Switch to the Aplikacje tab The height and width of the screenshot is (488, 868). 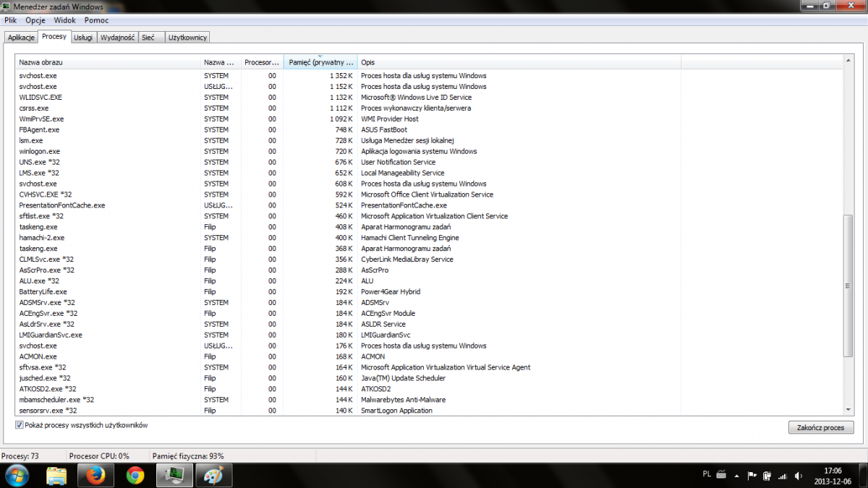coord(21,37)
